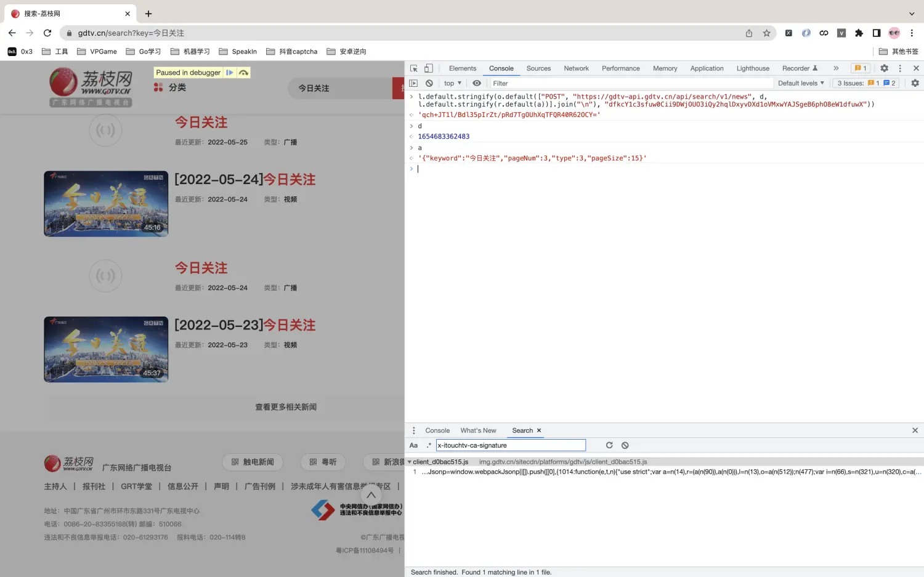The height and width of the screenshot is (577, 924).
Task: Toggle the match case Aa option
Action: pos(414,445)
